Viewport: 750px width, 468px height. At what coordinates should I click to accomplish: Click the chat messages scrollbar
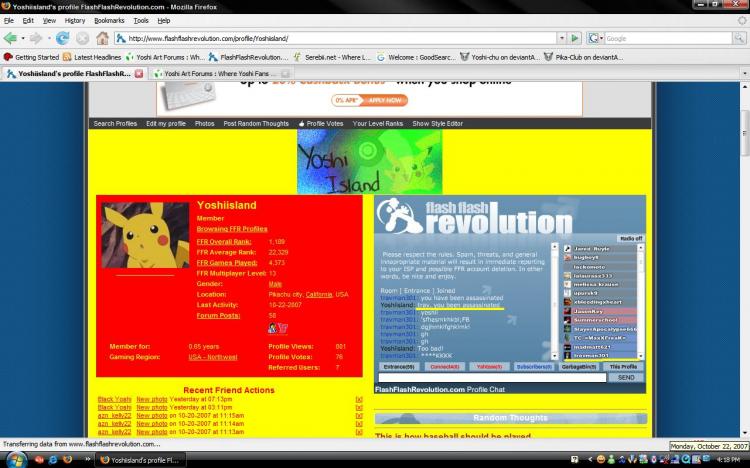tap(555, 301)
